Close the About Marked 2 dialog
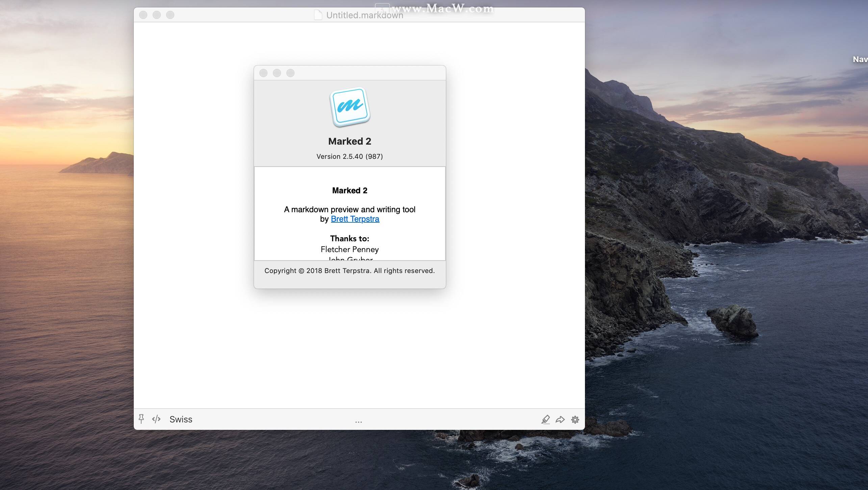The height and width of the screenshot is (490, 868). (263, 73)
